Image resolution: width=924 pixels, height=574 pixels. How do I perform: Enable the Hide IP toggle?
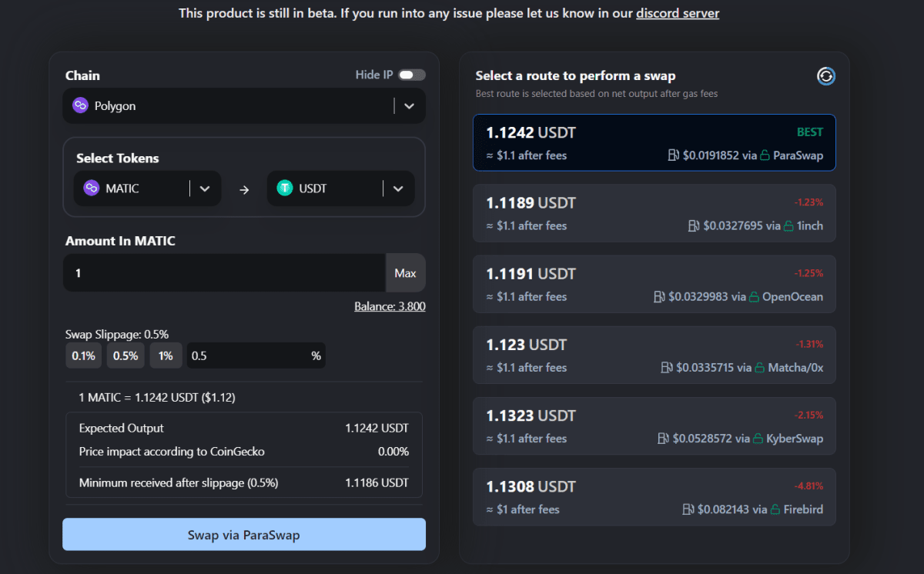click(x=411, y=75)
